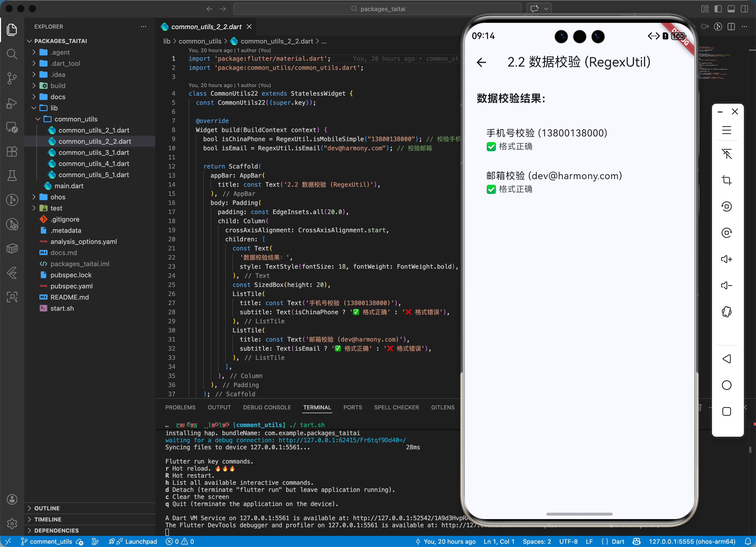
Task: Toggle secondary sidebar layout button
Action: tap(744, 9)
